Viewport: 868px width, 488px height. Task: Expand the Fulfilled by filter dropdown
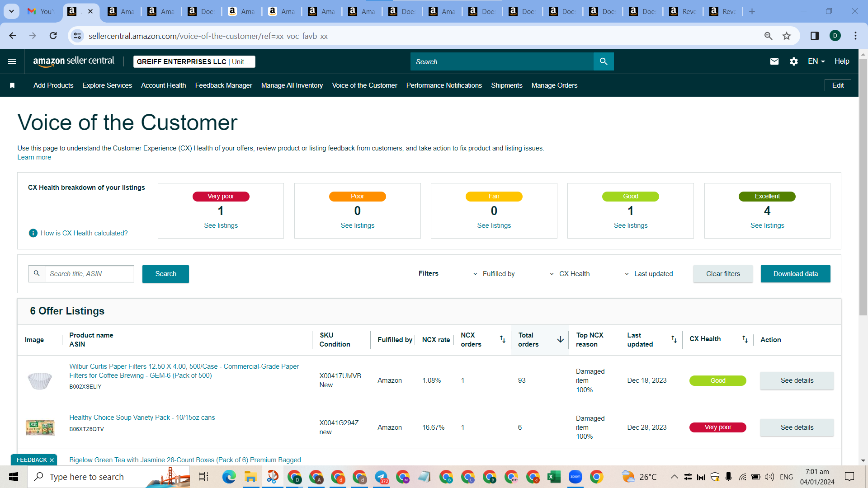click(494, 274)
